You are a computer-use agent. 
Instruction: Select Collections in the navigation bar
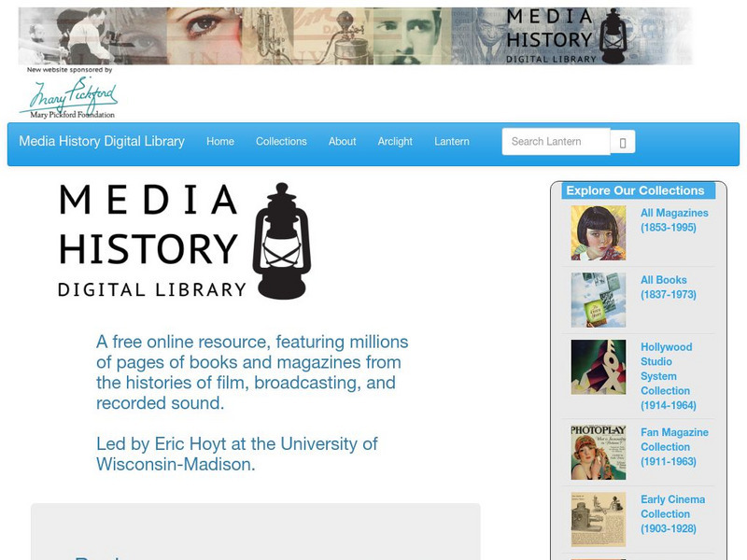pyautogui.click(x=282, y=141)
